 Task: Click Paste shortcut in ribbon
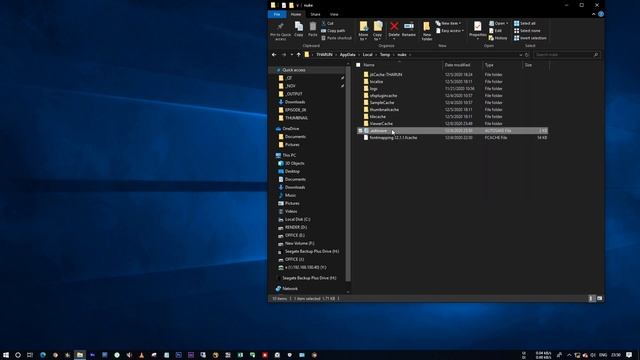[x=336, y=38]
